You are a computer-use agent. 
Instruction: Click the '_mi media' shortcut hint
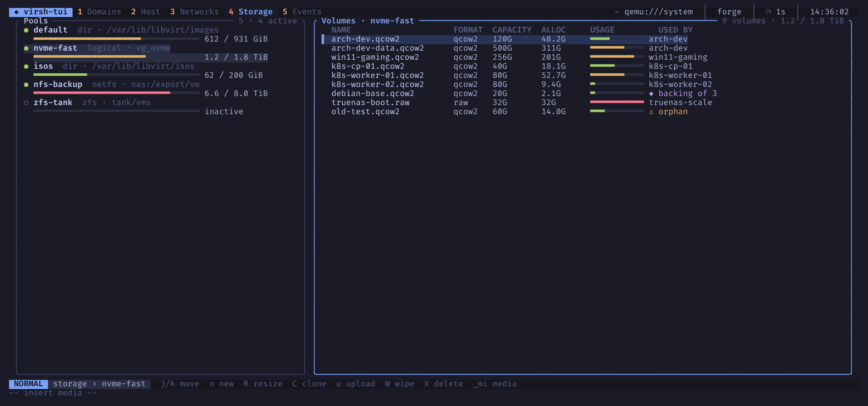(x=495, y=384)
